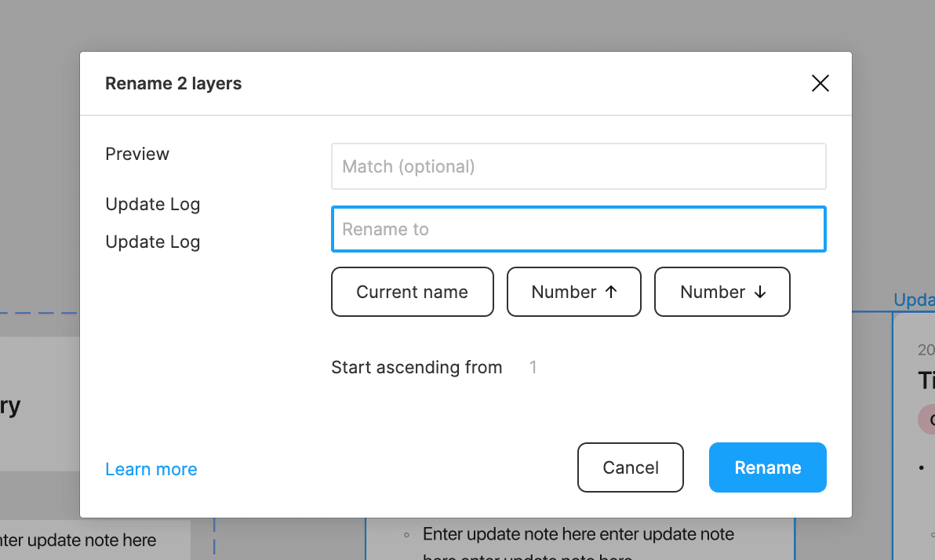The image size is (935, 560).
Task: Click the pink tag on right canvas edge
Action: (927, 420)
